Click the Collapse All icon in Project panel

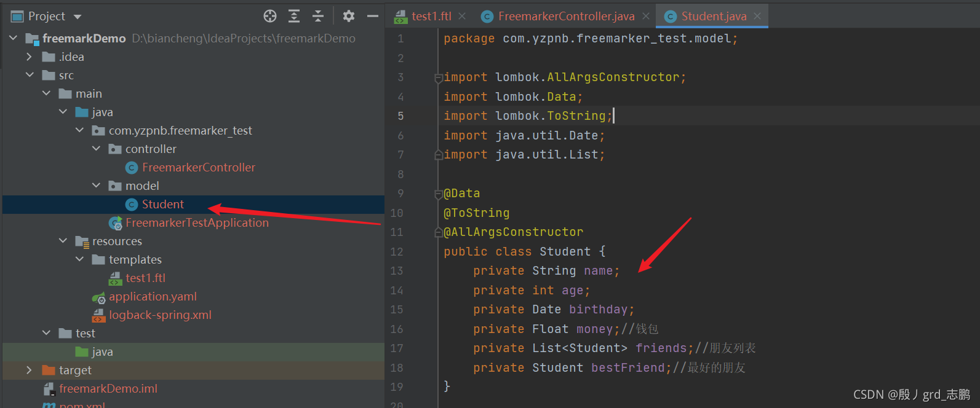(x=318, y=16)
